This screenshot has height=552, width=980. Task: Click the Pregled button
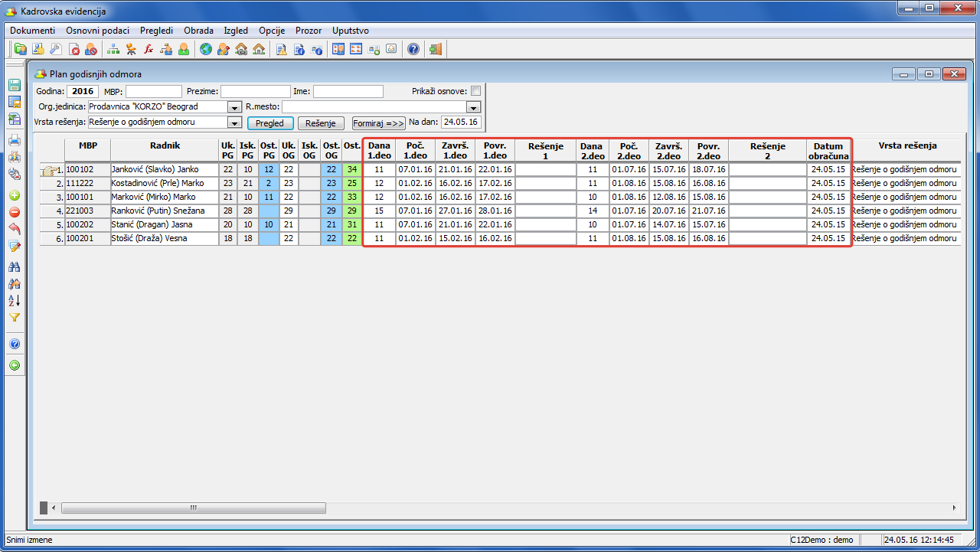(269, 123)
